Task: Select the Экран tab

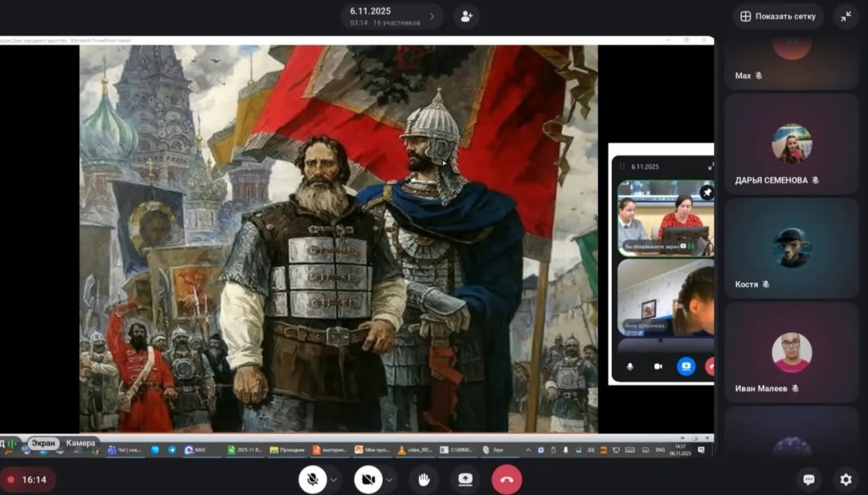Action: tap(44, 443)
